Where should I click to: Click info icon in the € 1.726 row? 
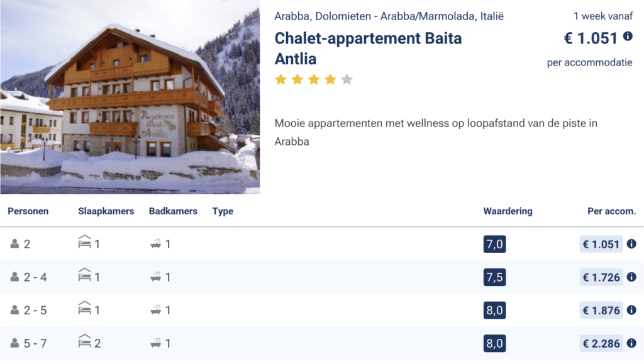(x=631, y=277)
